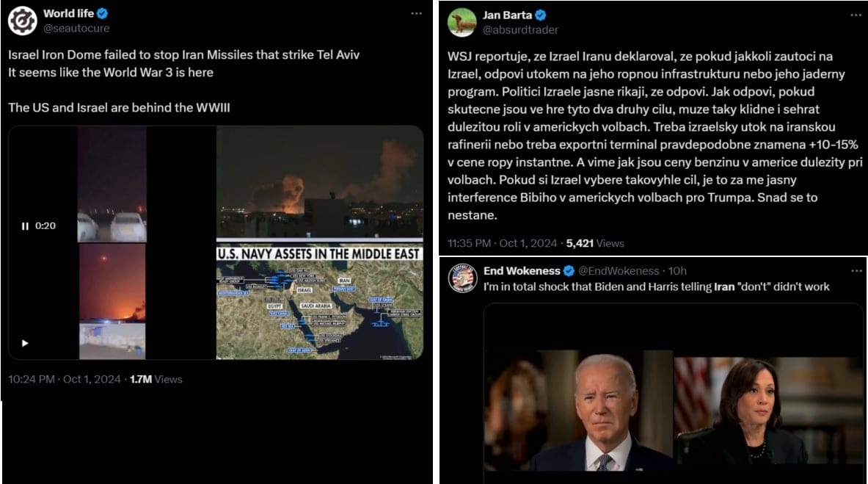Image resolution: width=868 pixels, height=484 pixels.
Task: Click Jan Barta verified badge
Action: pos(541,15)
